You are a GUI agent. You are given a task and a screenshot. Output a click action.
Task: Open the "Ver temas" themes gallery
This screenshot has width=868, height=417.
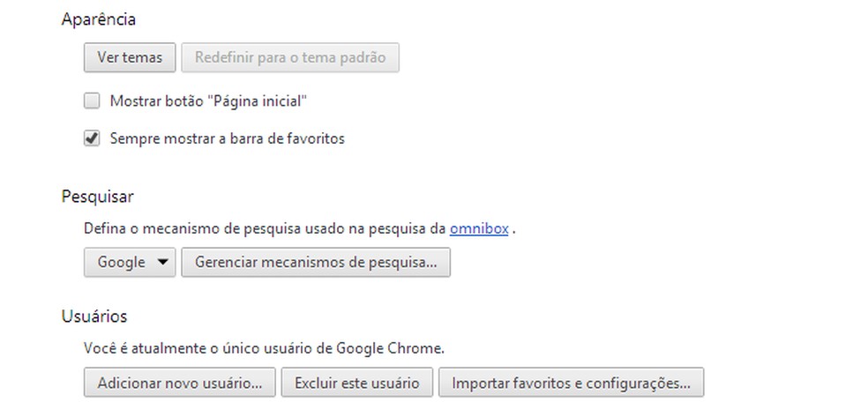point(130,58)
